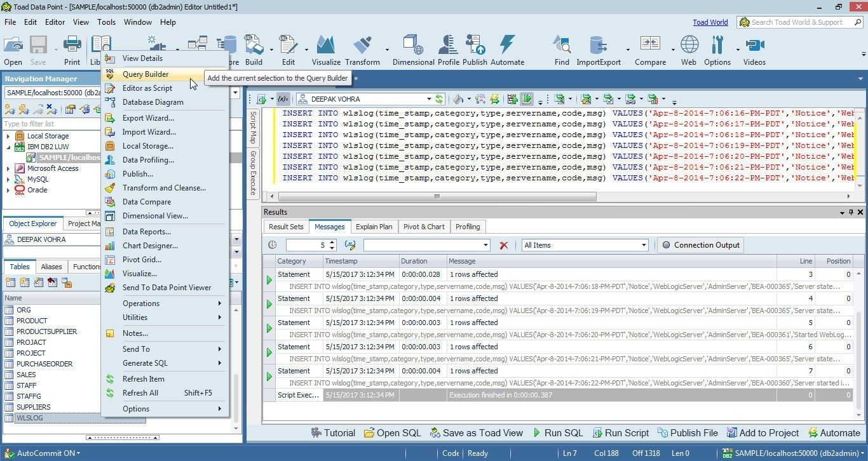
Task: Click the Tutorial button
Action: pyautogui.click(x=332, y=433)
